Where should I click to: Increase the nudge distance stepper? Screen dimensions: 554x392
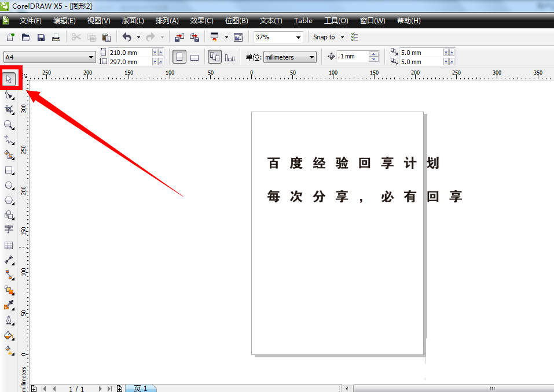[x=375, y=54]
